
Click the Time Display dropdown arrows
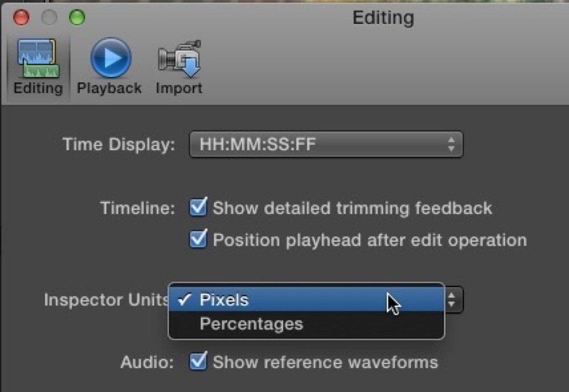(x=451, y=144)
